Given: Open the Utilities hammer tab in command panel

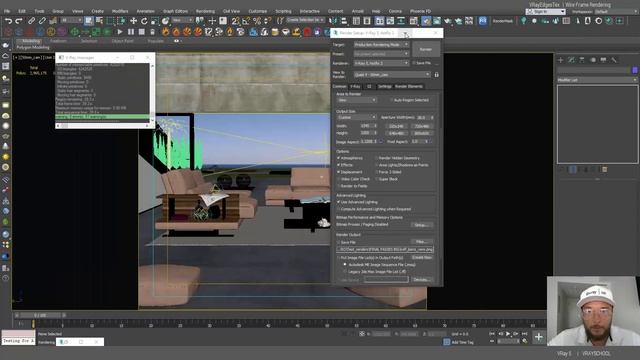Looking at the screenshot, I should tap(614, 60).
